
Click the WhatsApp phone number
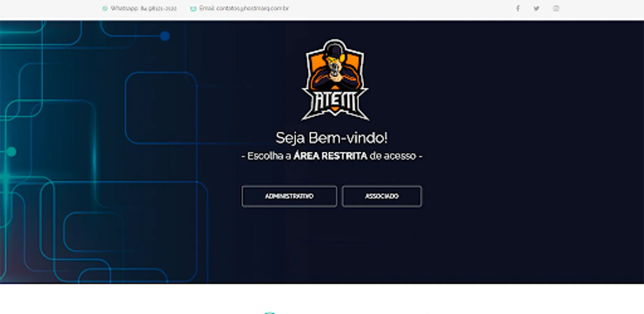tap(158, 8)
